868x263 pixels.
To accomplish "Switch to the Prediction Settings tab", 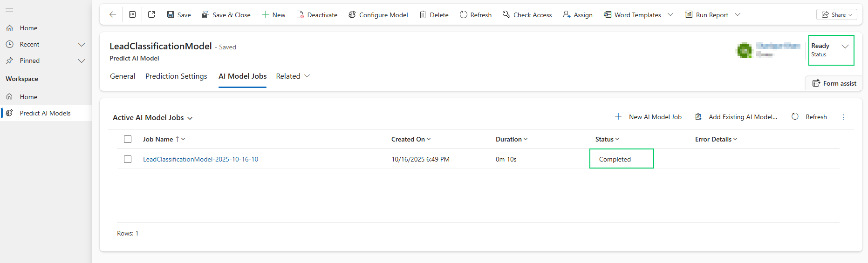I will (176, 76).
